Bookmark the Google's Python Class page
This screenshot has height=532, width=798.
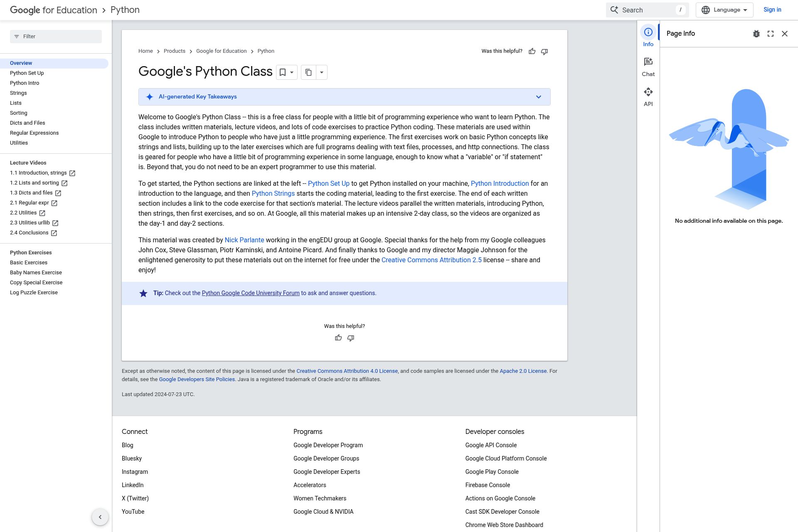tap(283, 72)
